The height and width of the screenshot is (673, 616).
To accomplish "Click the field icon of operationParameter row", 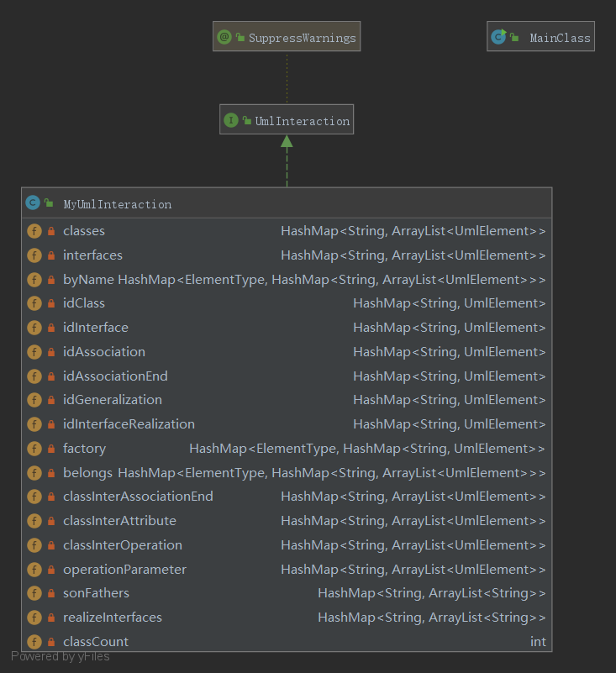I will click(34, 570).
